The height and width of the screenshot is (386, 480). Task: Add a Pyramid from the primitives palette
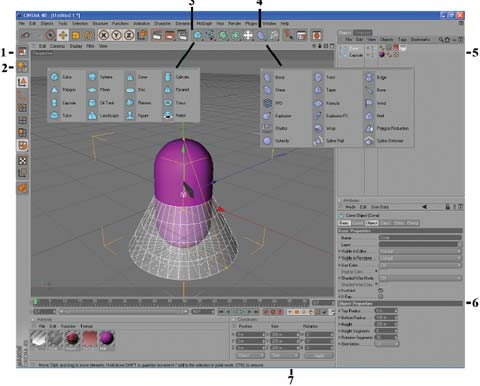[x=177, y=90]
